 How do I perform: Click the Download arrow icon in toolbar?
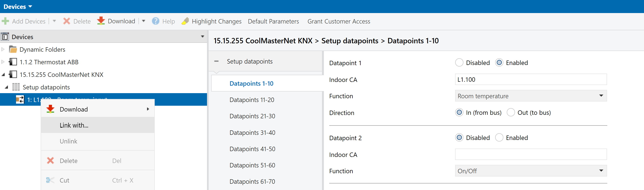coord(101,21)
